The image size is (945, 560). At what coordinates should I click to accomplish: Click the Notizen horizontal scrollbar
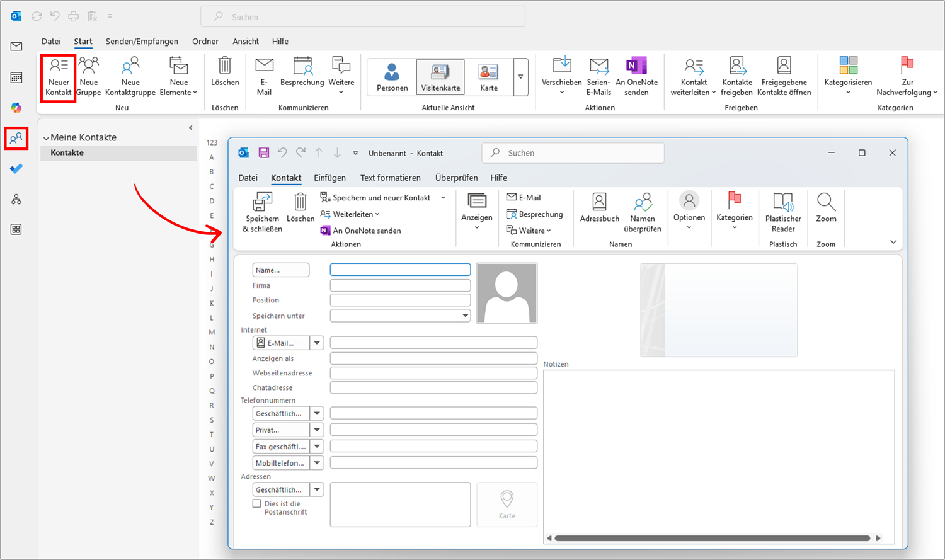click(712, 538)
